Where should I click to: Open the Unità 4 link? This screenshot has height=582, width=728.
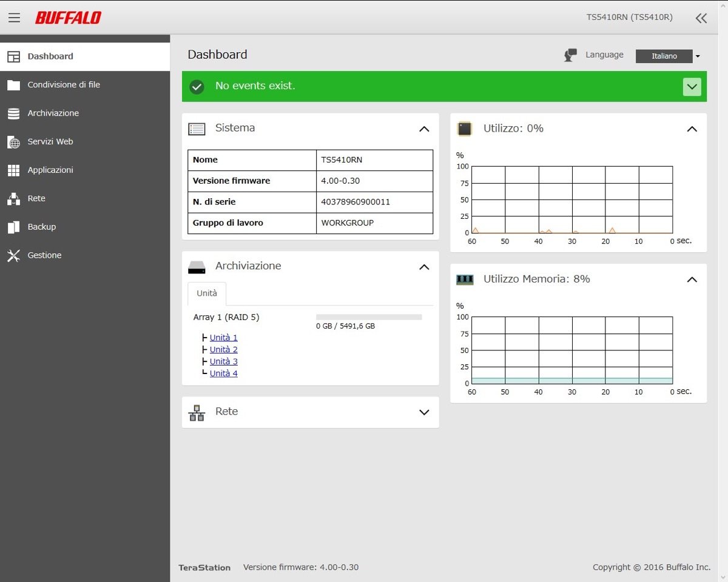pyautogui.click(x=224, y=373)
